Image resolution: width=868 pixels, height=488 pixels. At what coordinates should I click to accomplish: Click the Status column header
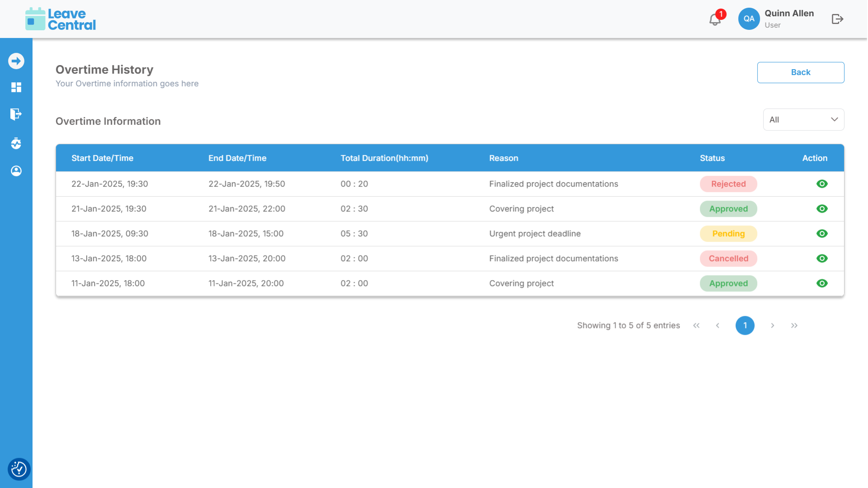(x=712, y=158)
